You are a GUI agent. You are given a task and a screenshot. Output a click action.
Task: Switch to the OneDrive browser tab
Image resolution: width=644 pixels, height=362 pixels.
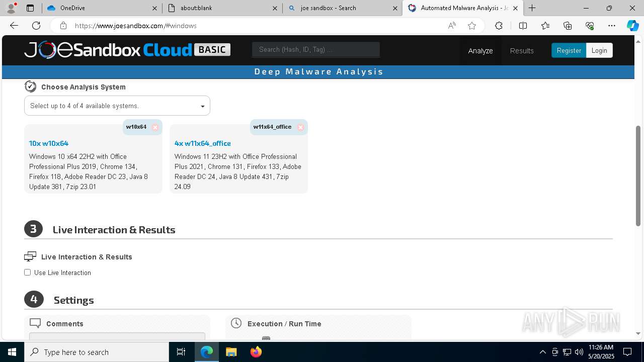(103, 8)
